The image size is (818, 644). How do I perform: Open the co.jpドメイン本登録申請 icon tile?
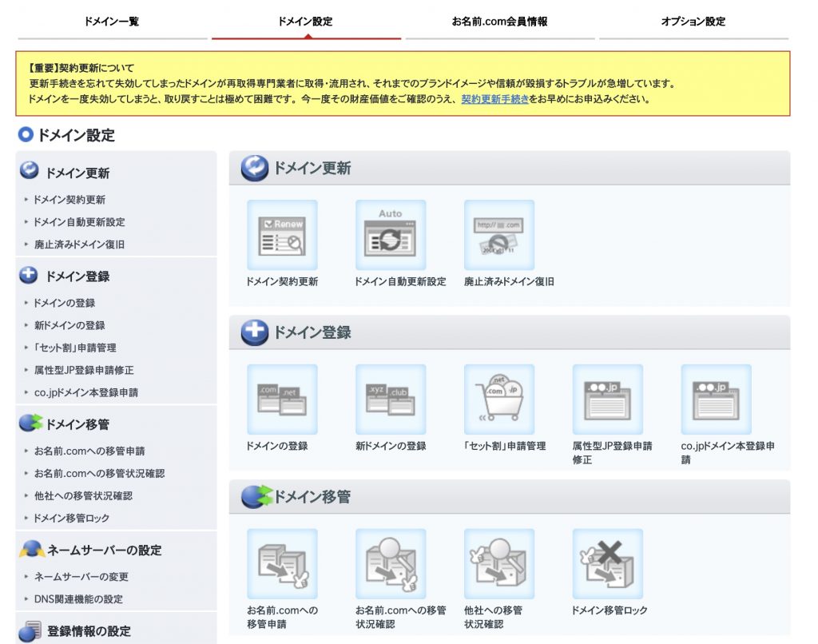point(717,400)
